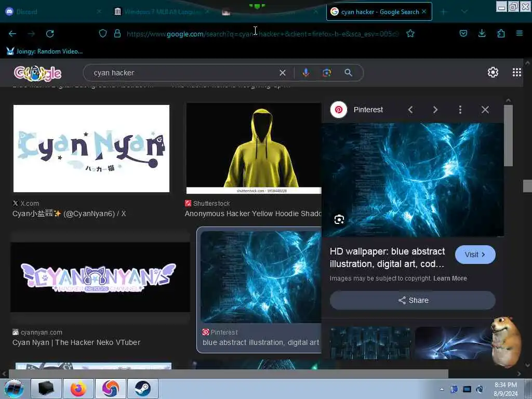Click the Google doodle logo
Viewport: 532px width, 399px height.
click(37, 73)
